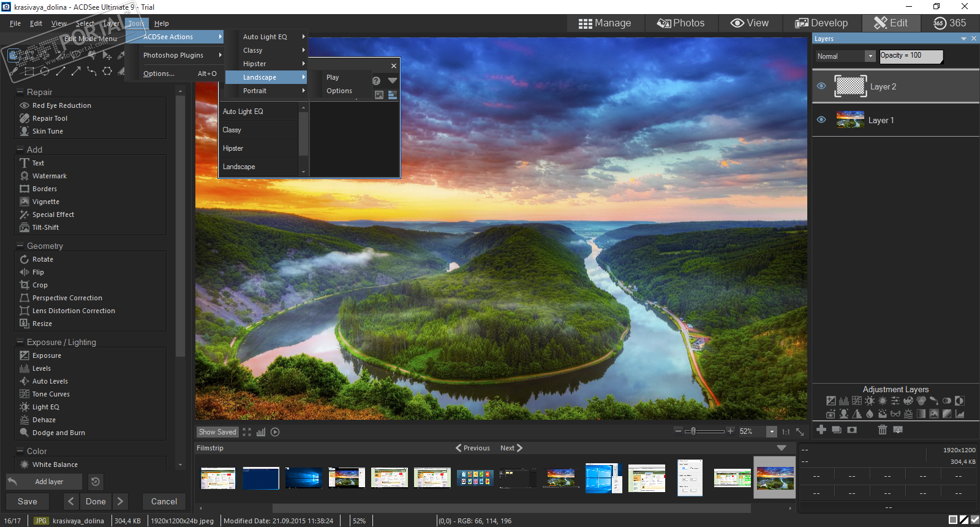The width and height of the screenshot is (980, 527).
Task: Open the Red Eye Reduction tool
Action: click(61, 105)
